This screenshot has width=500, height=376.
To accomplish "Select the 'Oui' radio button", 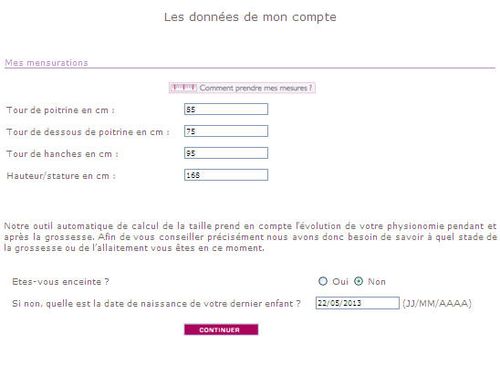I will point(323,281).
